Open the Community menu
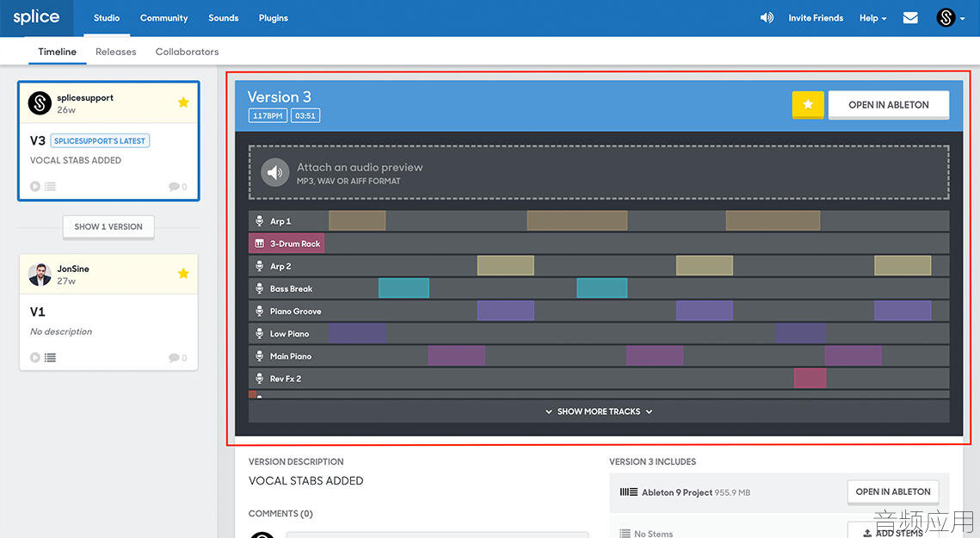The height and width of the screenshot is (538, 980). click(163, 18)
